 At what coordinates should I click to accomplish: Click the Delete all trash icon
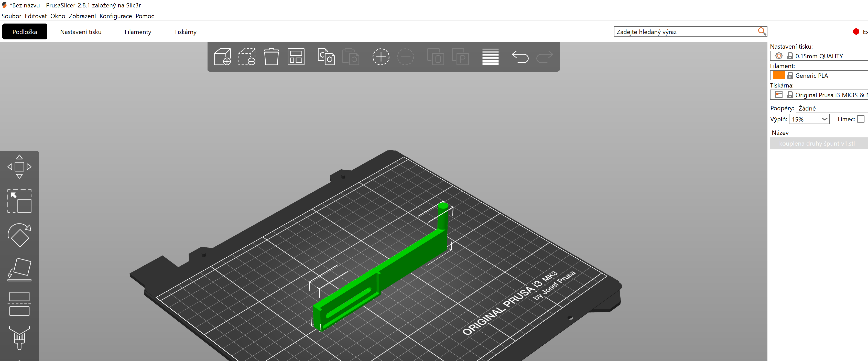coord(271,57)
